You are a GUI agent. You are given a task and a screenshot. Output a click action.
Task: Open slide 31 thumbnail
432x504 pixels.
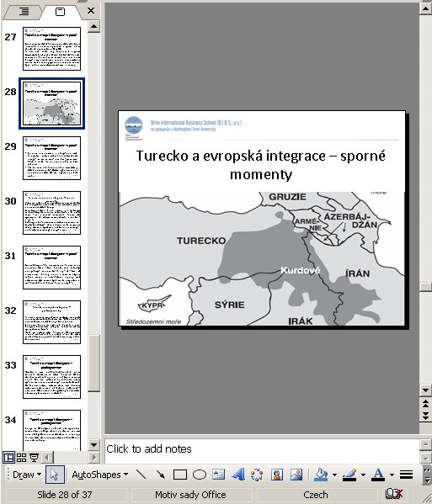[51, 268]
